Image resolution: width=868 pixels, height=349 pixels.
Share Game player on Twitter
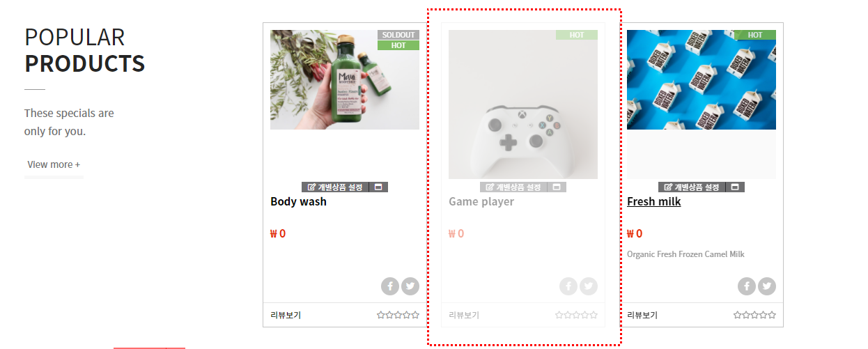pos(589,286)
